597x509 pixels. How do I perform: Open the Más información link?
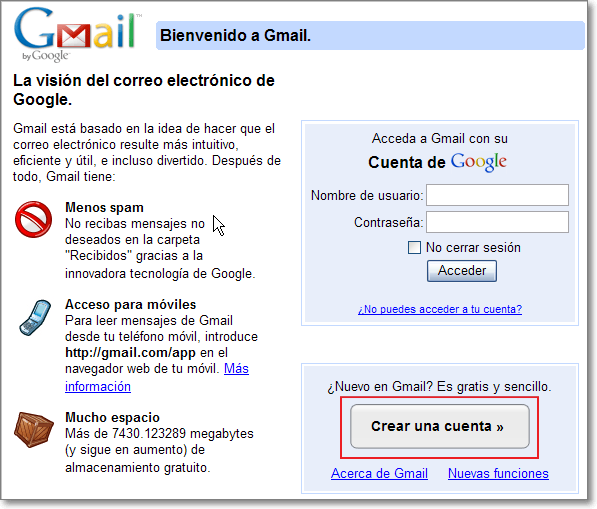click(x=236, y=369)
